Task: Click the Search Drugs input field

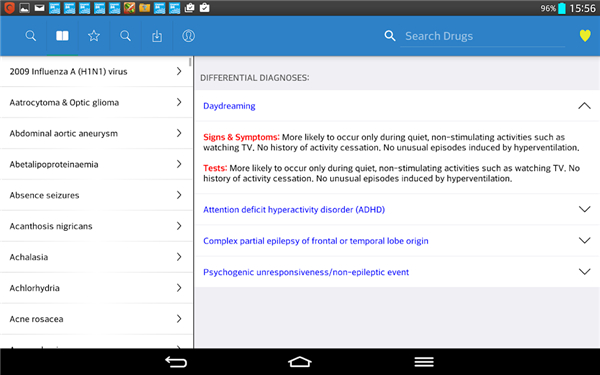Action: 483,36
